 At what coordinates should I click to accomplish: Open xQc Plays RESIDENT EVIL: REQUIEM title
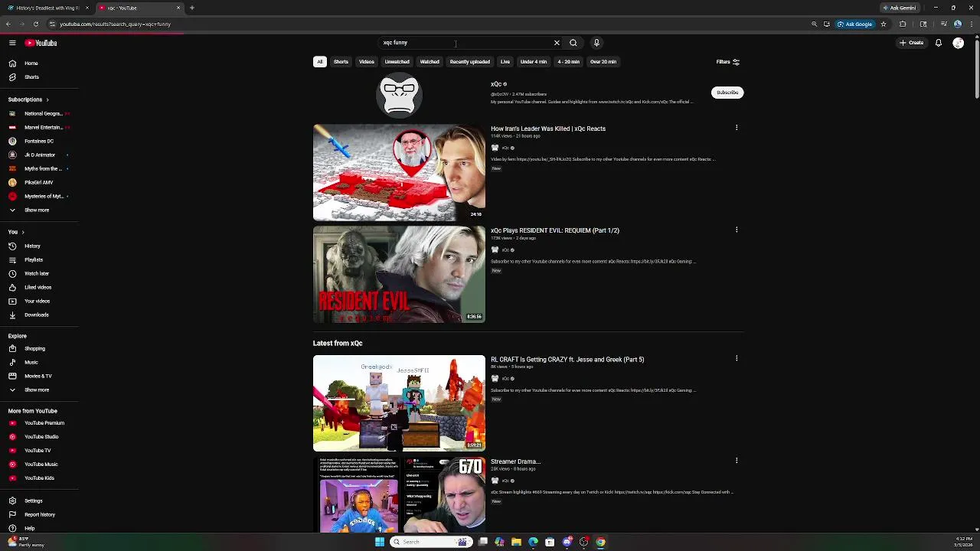tap(555, 230)
